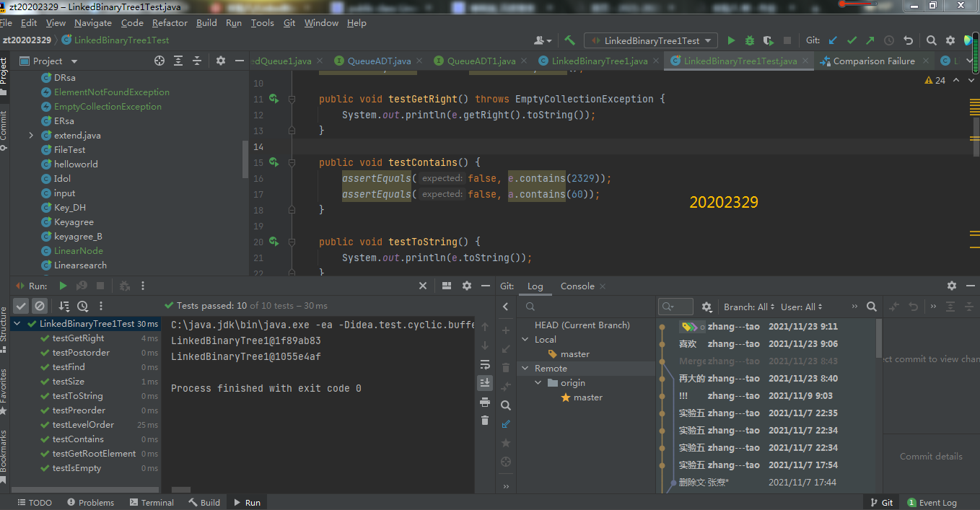Toggle the show ignored tests filter
Viewport: 980px width, 510px height.
(x=40, y=306)
